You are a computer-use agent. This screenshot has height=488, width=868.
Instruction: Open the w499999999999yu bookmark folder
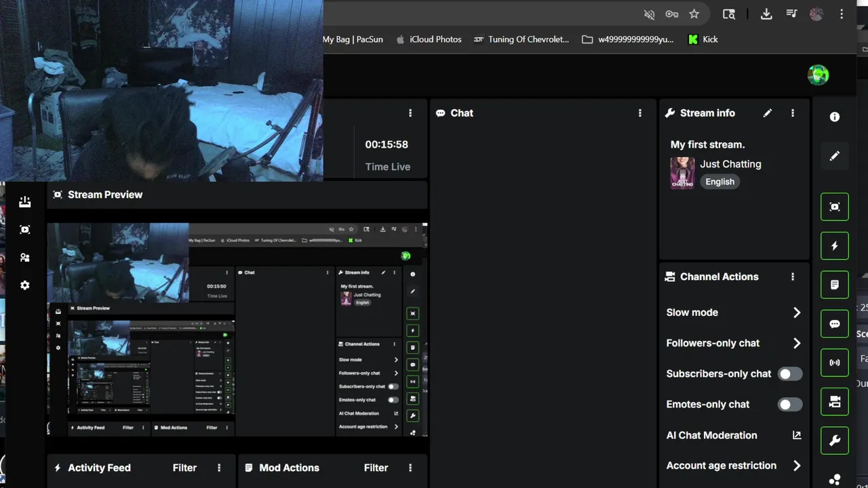pos(628,39)
